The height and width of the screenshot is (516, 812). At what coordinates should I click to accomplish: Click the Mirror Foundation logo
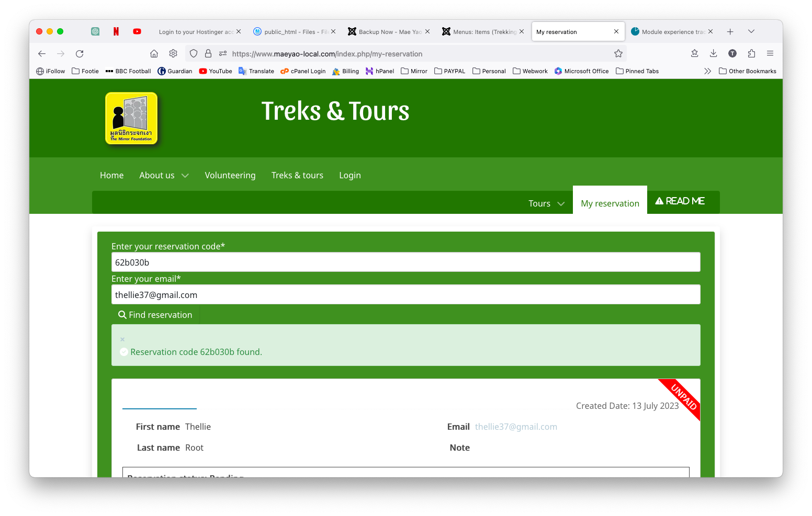pos(131,118)
